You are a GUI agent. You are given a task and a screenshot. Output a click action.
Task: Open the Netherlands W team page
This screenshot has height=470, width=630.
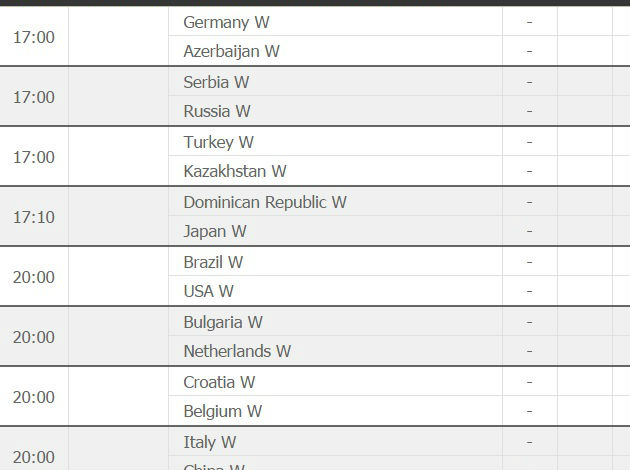click(x=237, y=351)
